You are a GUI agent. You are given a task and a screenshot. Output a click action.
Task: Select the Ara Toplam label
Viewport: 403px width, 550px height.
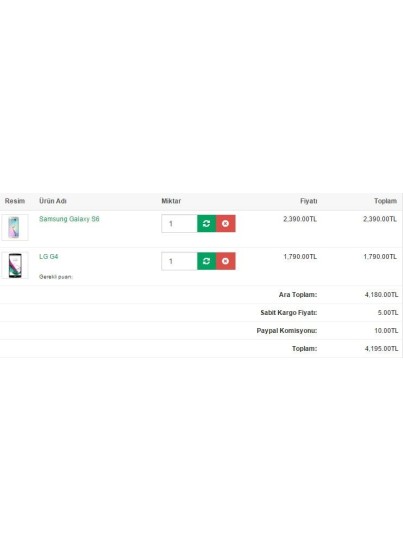tap(298, 295)
